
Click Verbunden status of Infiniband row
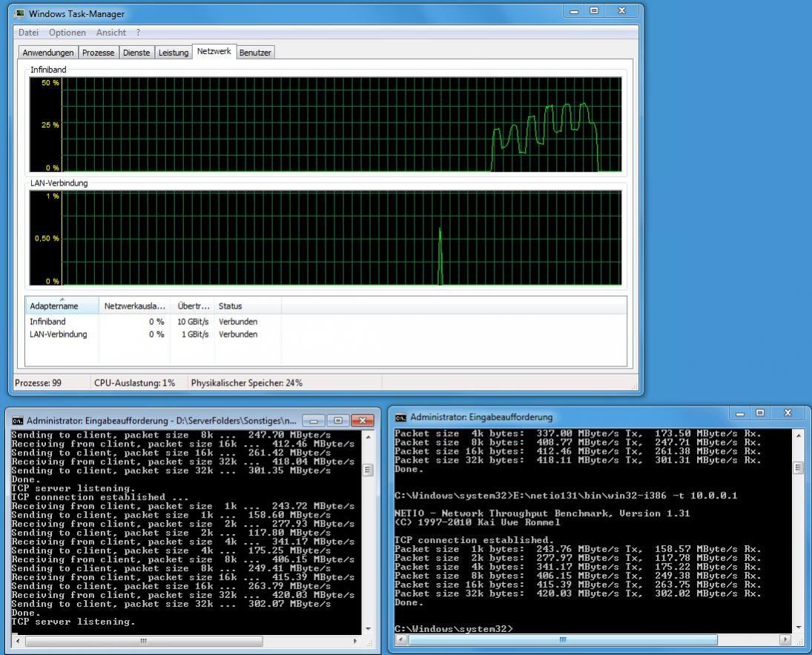[238, 321]
